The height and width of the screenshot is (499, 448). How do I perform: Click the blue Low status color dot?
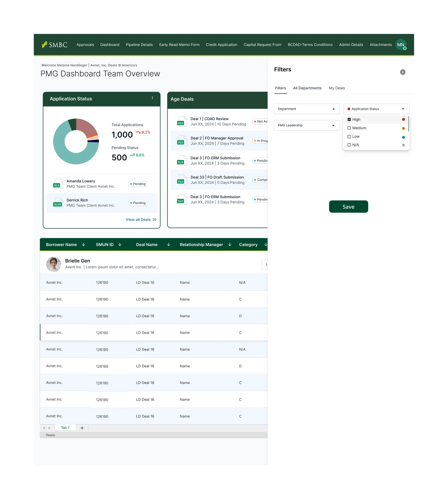tap(403, 137)
